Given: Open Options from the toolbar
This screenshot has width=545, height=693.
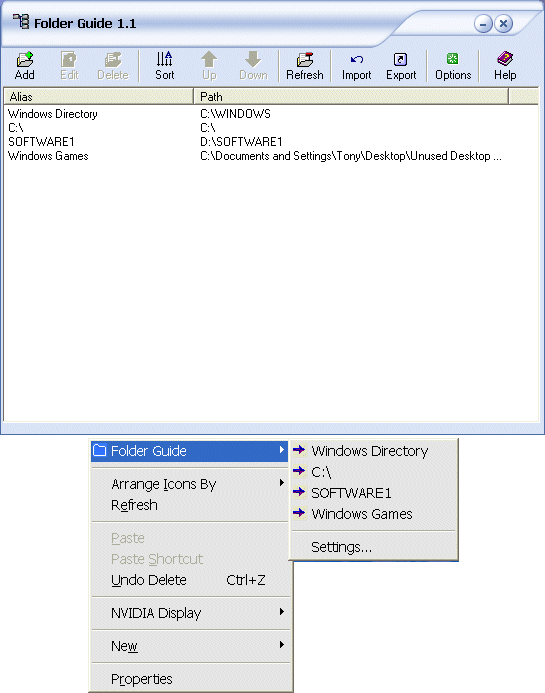Looking at the screenshot, I should click(x=453, y=66).
